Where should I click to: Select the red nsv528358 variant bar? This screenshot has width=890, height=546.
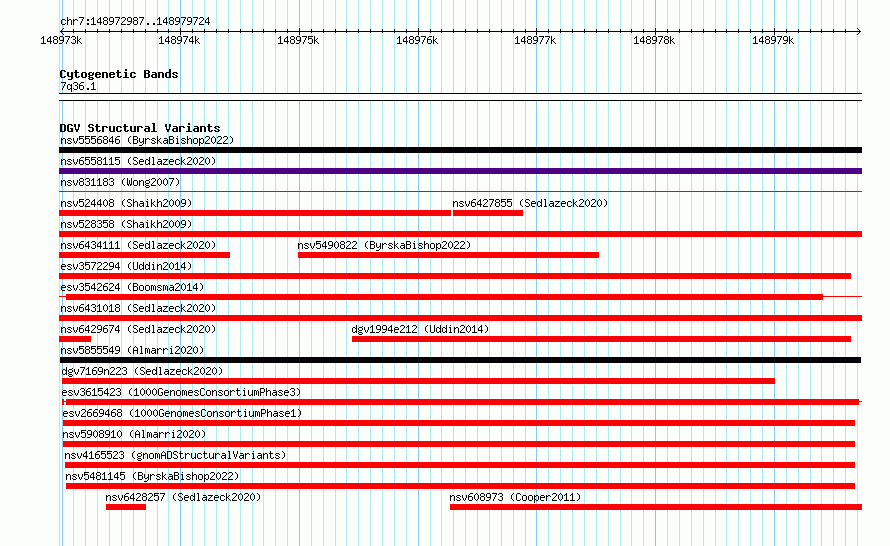pos(460,234)
